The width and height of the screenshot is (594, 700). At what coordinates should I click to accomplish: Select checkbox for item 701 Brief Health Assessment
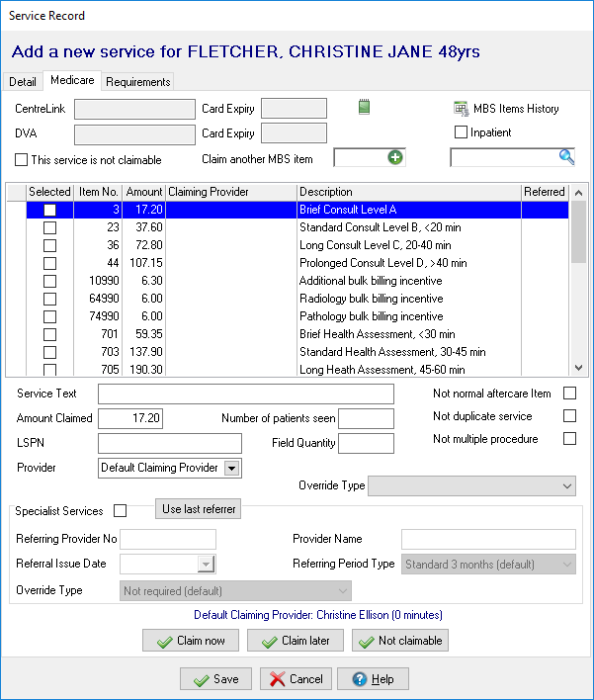point(49,334)
